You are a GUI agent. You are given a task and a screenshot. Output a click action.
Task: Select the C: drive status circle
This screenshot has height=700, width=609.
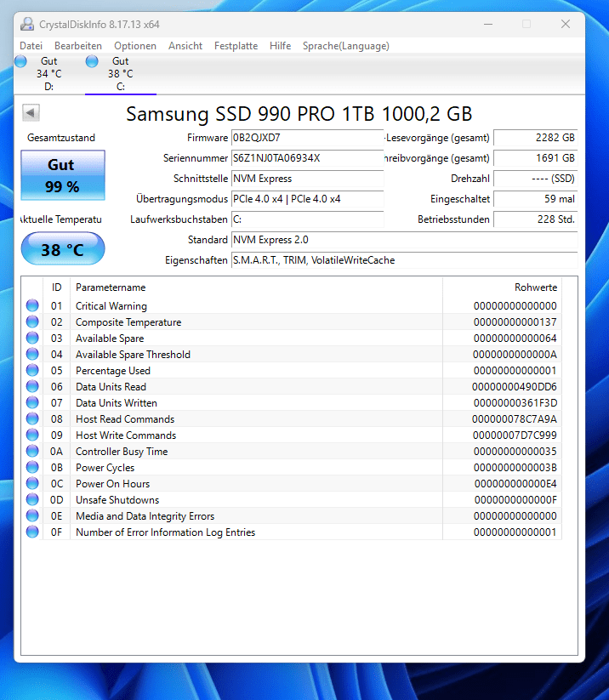point(92,61)
